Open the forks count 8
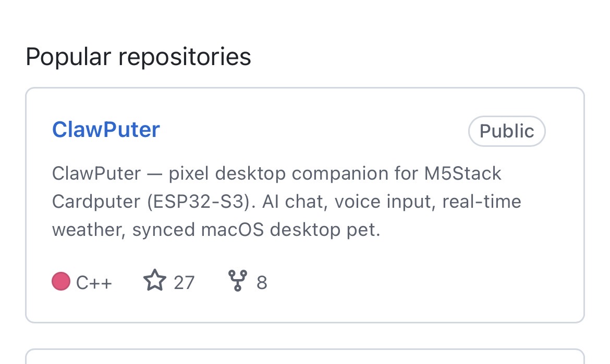The width and height of the screenshot is (610, 364). coord(262,283)
